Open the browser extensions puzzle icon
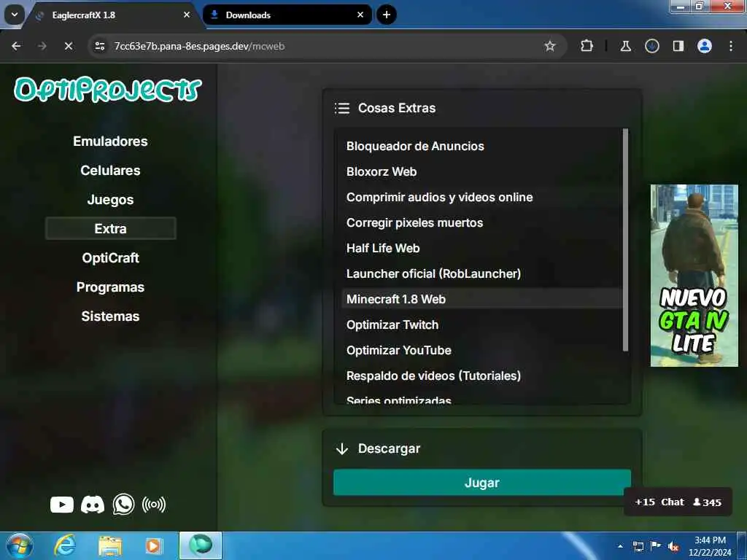Viewport: 747px width, 560px height. [x=587, y=46]
